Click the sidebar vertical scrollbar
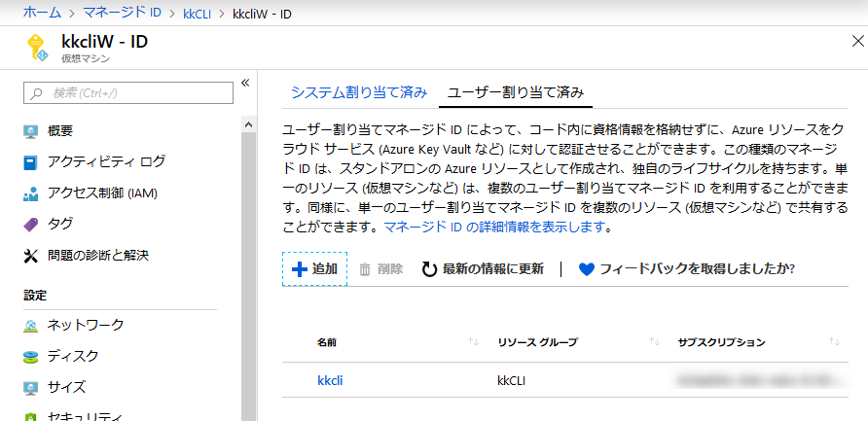 (x=248, y=276)
